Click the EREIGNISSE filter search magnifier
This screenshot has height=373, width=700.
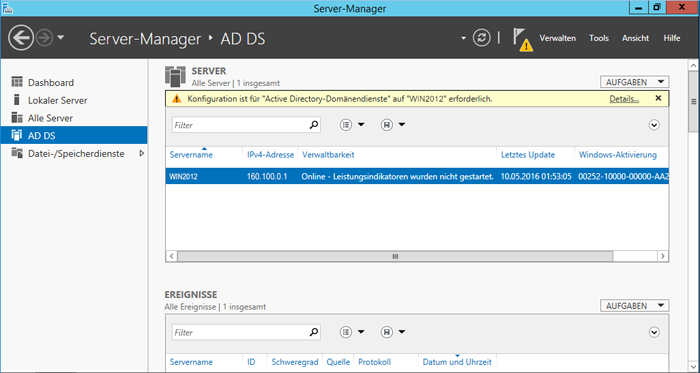314,332
